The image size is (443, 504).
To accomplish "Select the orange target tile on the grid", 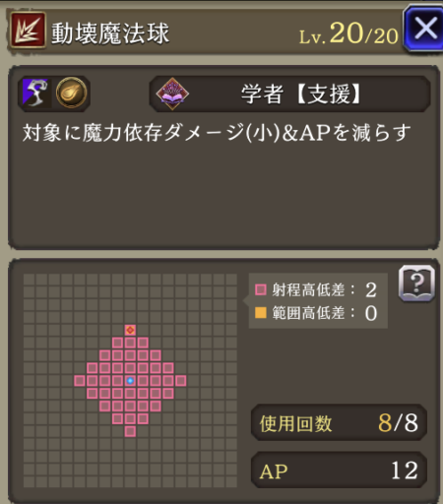I will click(130, 330).
